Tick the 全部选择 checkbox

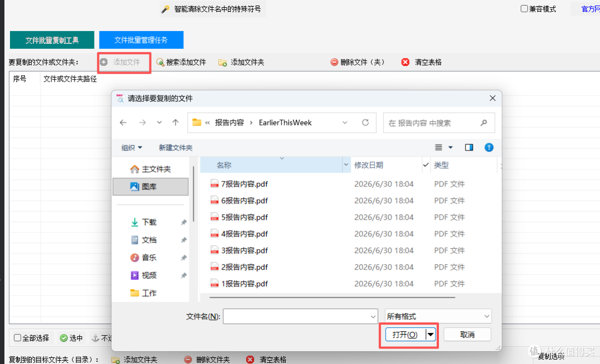tap(17, 337)
